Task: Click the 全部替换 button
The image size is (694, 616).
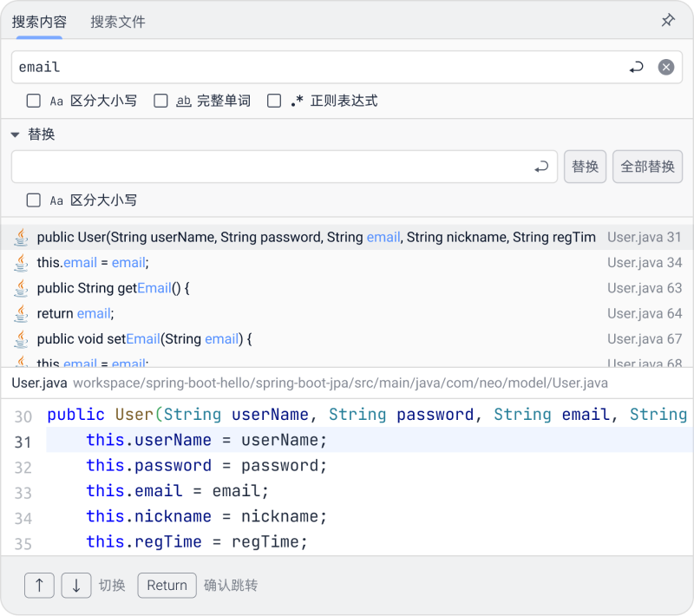Action: click(647, 167)
